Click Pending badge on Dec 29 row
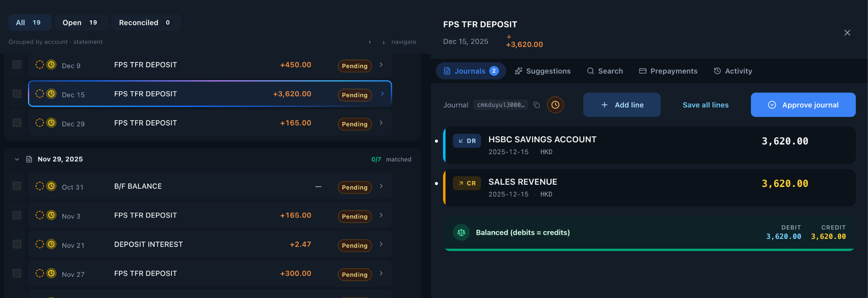Viewport: 868px width, 298px height. (355, 124)
